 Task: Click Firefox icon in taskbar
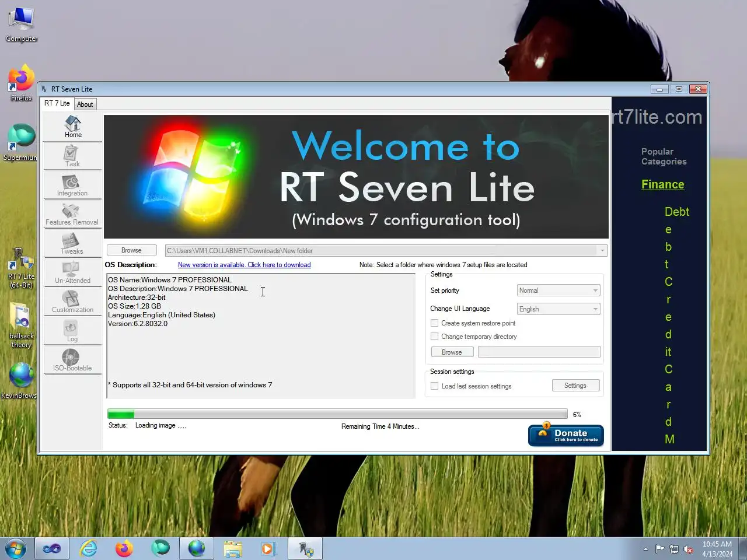[x=124, y=549]
